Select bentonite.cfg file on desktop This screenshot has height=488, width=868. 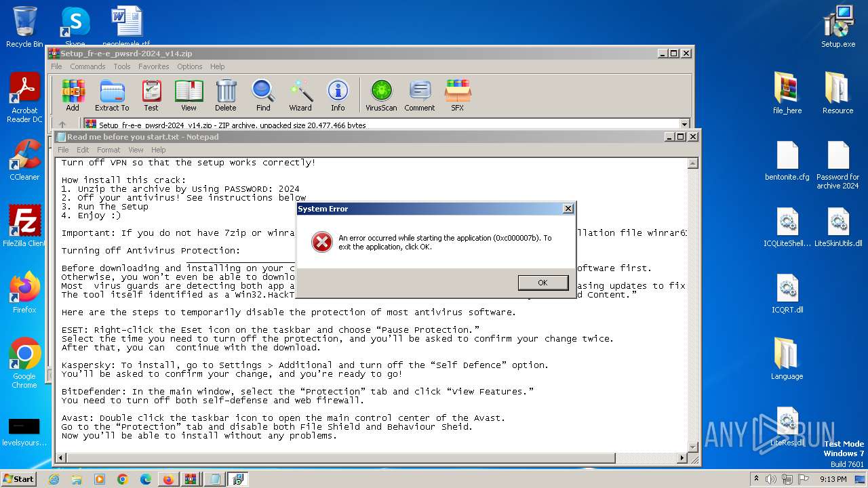787,161
